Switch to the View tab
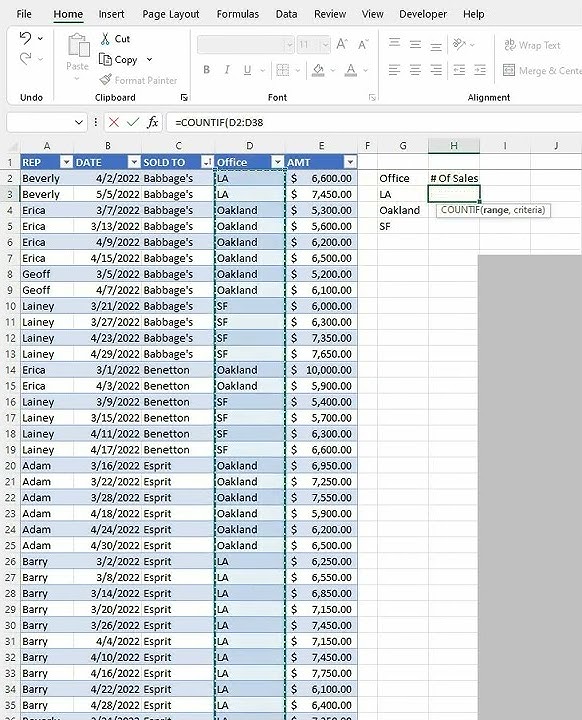 [x=373, y=14]
